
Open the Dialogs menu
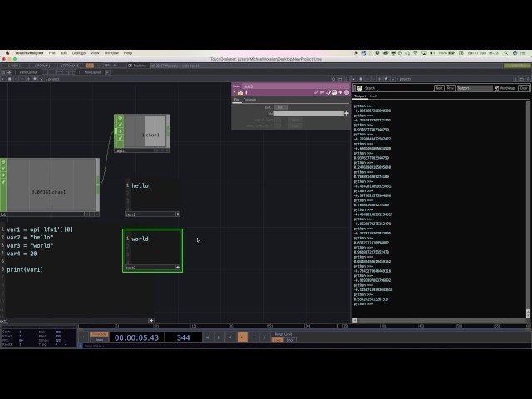click(79, 53)
